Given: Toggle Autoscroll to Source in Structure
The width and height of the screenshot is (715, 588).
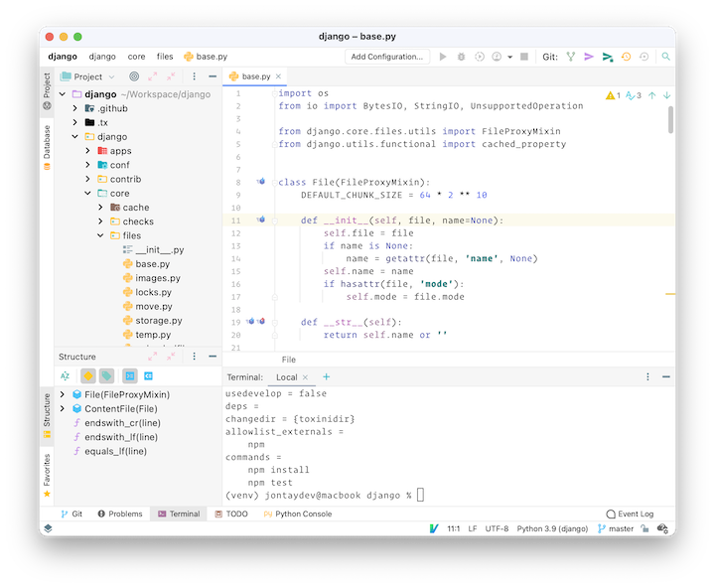Looking at the screenshot, I should click(x=130, y=375).
